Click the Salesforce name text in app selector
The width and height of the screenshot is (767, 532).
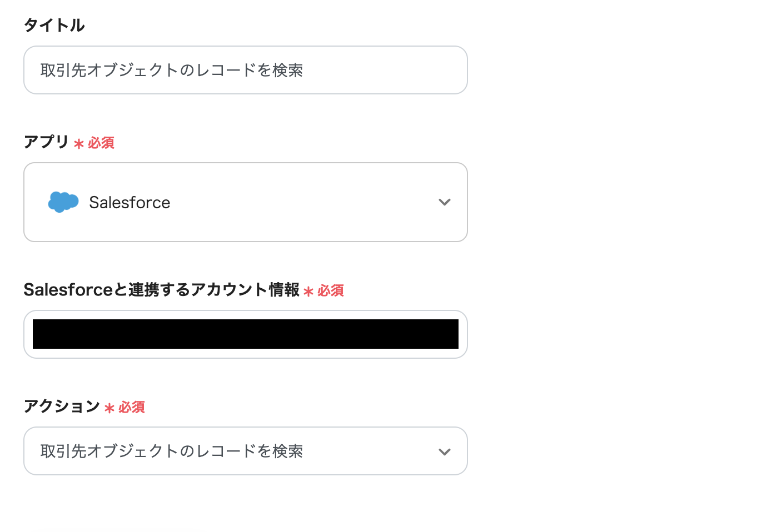click(x=130, y=203)
